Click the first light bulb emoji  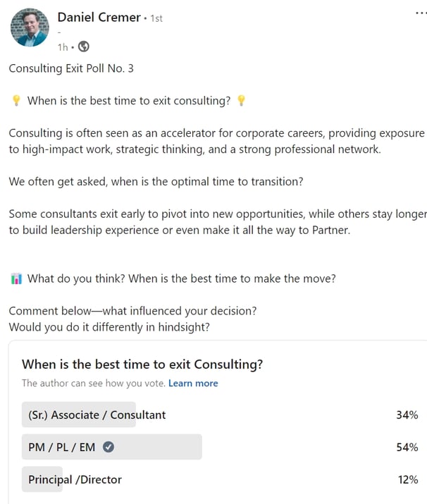pos(16,101)
